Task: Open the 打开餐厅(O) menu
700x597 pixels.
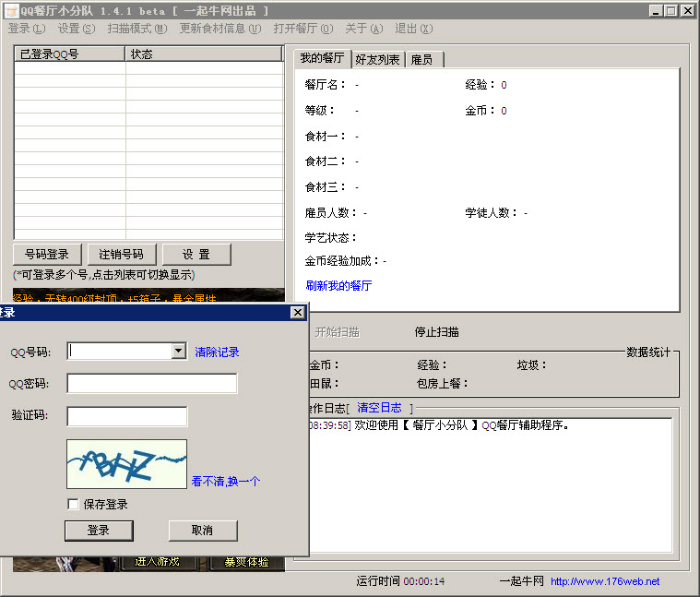Action: (x=303, y=29)
